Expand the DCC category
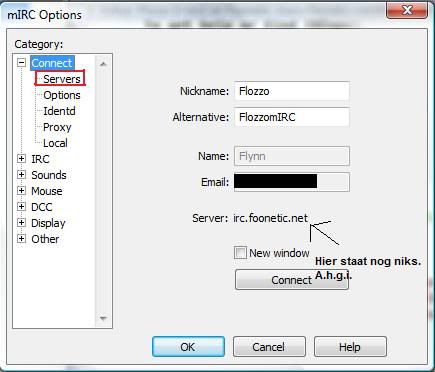Screen dimensions: 435x372 point(22,207)
